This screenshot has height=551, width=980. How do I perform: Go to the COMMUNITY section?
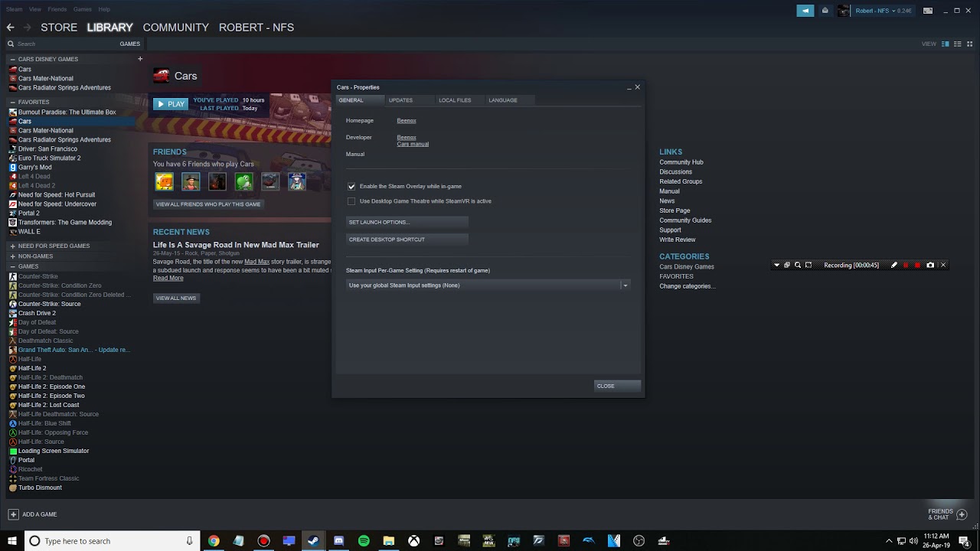click(175, 28)
